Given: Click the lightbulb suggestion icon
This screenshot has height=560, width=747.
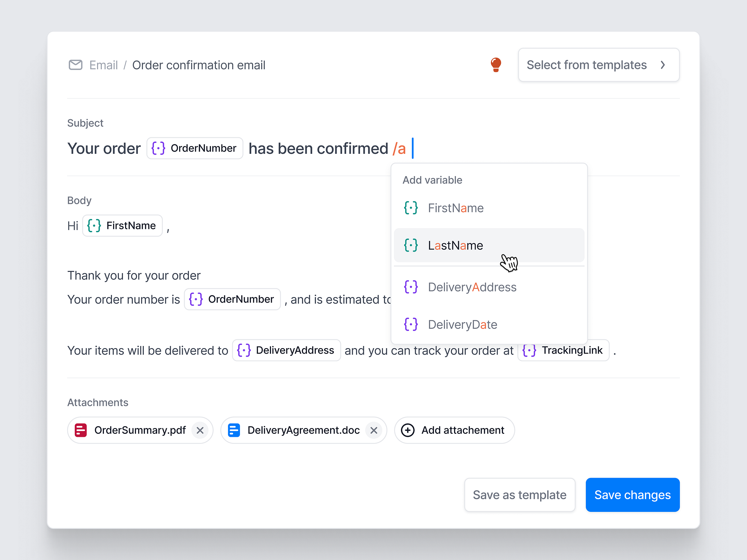Looking at the screenshot, I should coord(496,65).
